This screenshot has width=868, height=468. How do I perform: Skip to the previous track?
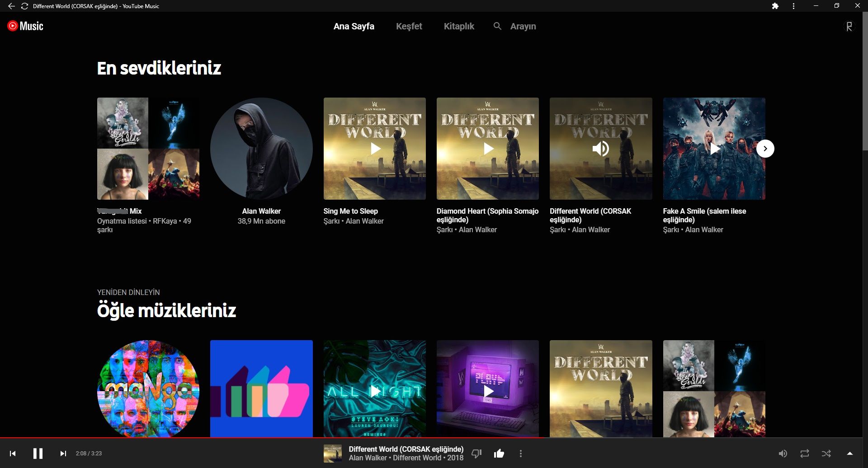pyautogui.click(x=13, y=454)
